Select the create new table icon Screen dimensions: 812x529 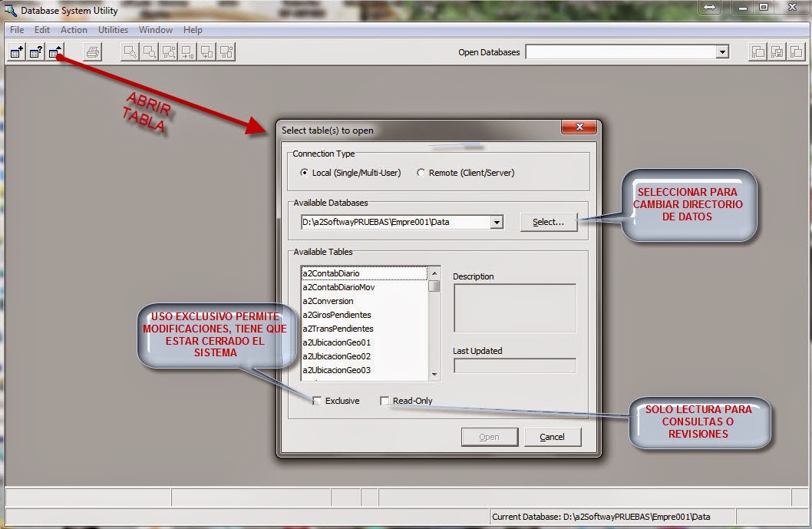tap(16, 51)
